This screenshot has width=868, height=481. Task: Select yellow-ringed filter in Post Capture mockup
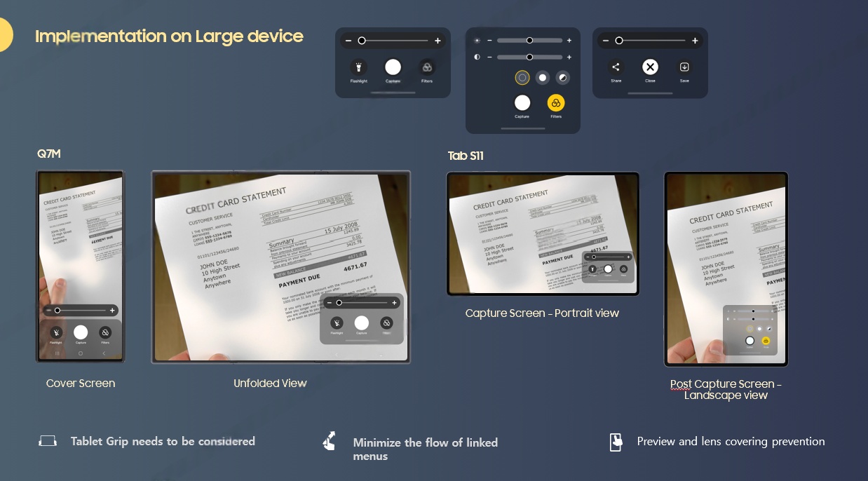pyautogui.click(x=750, y=329)
